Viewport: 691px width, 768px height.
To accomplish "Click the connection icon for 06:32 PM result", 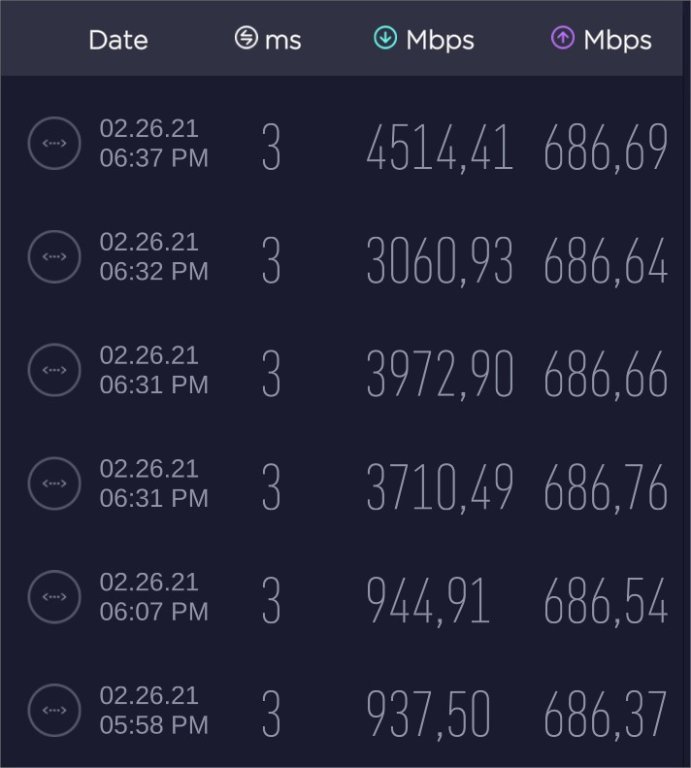I will click(54, 257).
